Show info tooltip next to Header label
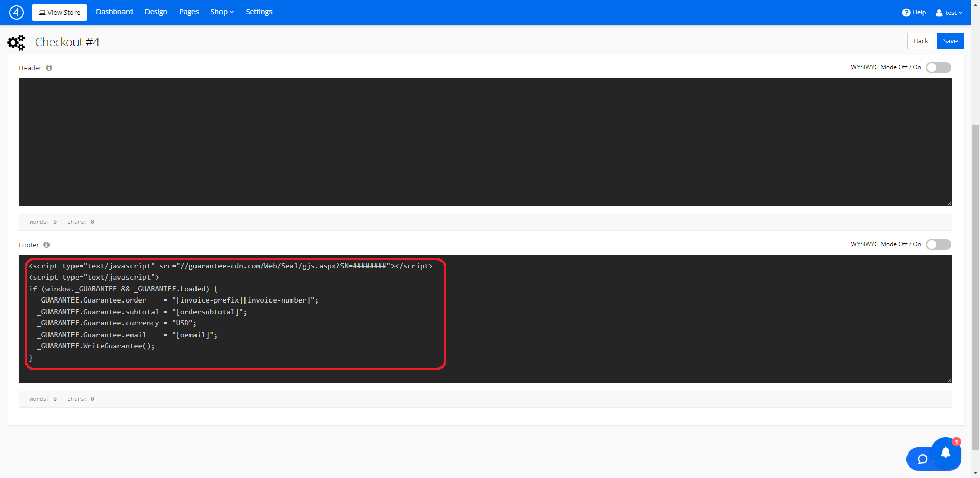 (49, 68)
